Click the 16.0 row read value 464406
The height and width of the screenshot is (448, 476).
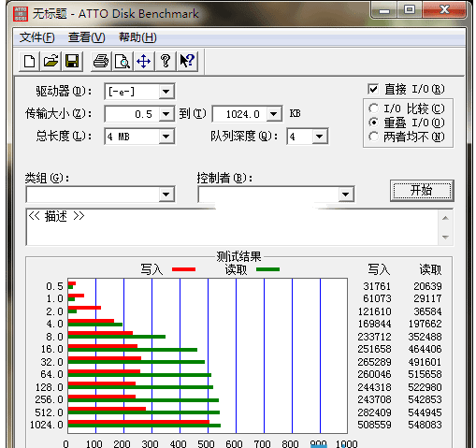click(425, 349)
